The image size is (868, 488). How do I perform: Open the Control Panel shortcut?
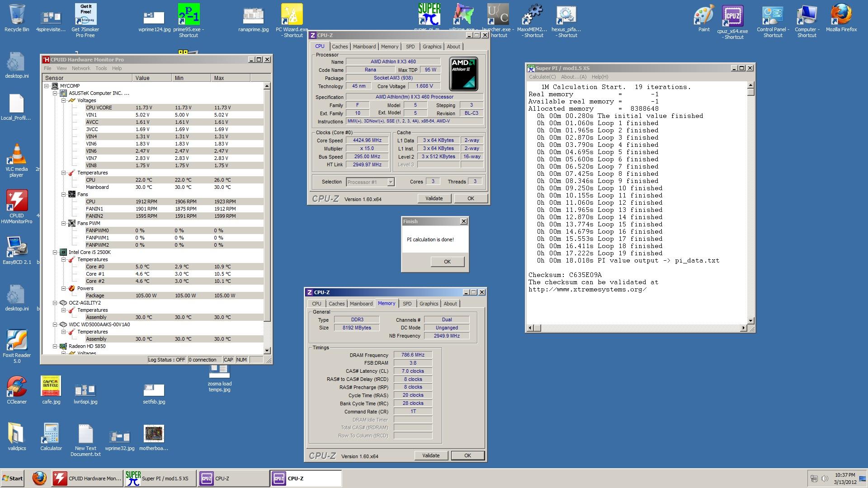click(x=773, y=20)
